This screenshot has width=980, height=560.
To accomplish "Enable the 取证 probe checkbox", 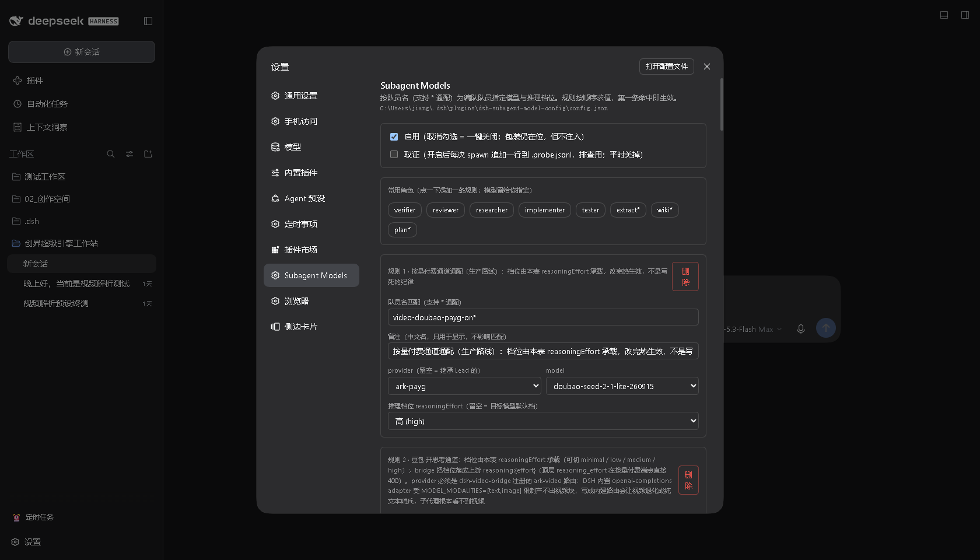I will tap(394, 155).
